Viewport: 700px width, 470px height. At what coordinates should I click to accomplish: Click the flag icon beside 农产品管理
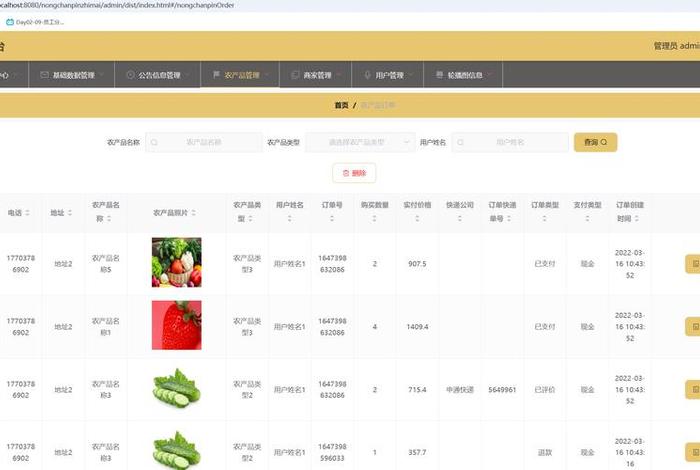tap(216, 75)
